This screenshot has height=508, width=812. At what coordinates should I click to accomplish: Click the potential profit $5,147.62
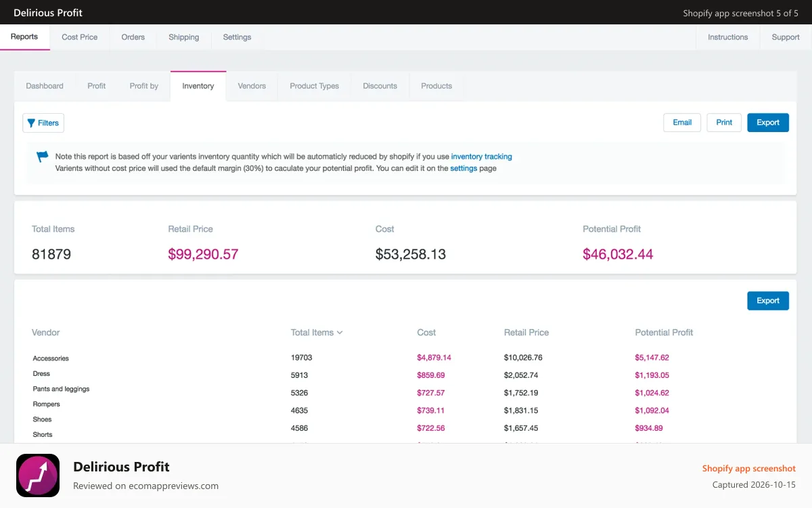(x=652, y=358)
